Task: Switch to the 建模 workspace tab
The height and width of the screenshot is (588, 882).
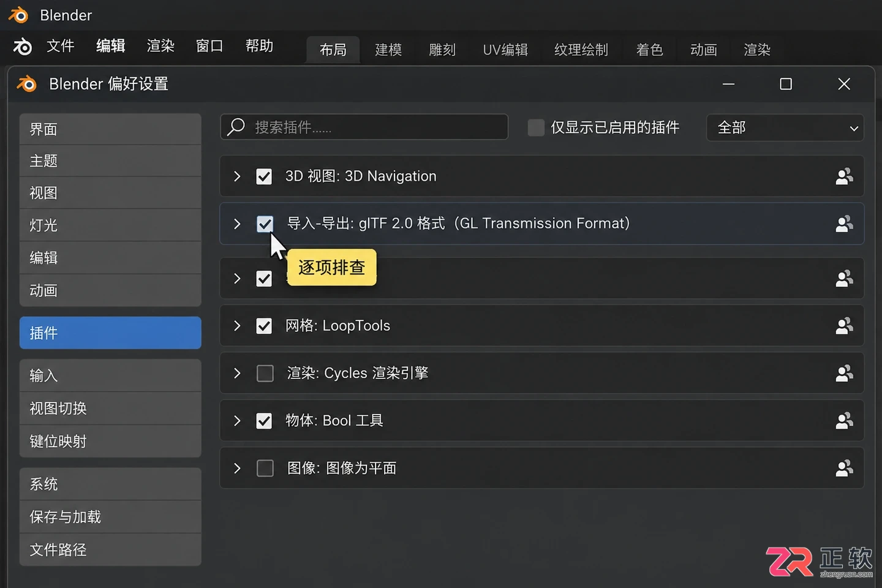Action: (388, 50)
